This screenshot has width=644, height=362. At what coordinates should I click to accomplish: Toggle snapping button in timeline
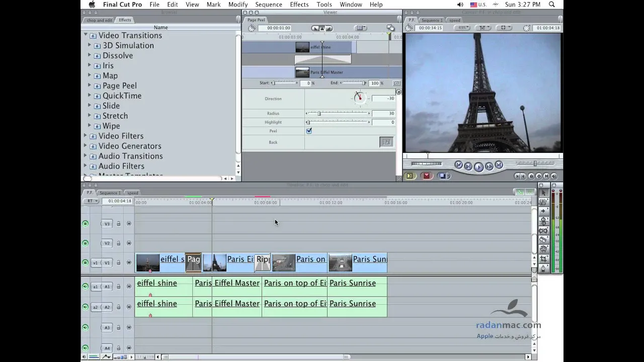pyautogui.click(x=529, y=192)
